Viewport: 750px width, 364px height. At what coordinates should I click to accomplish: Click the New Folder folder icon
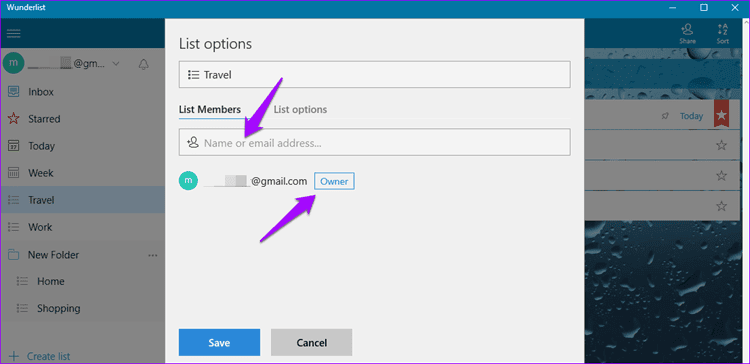click(13, 254)
